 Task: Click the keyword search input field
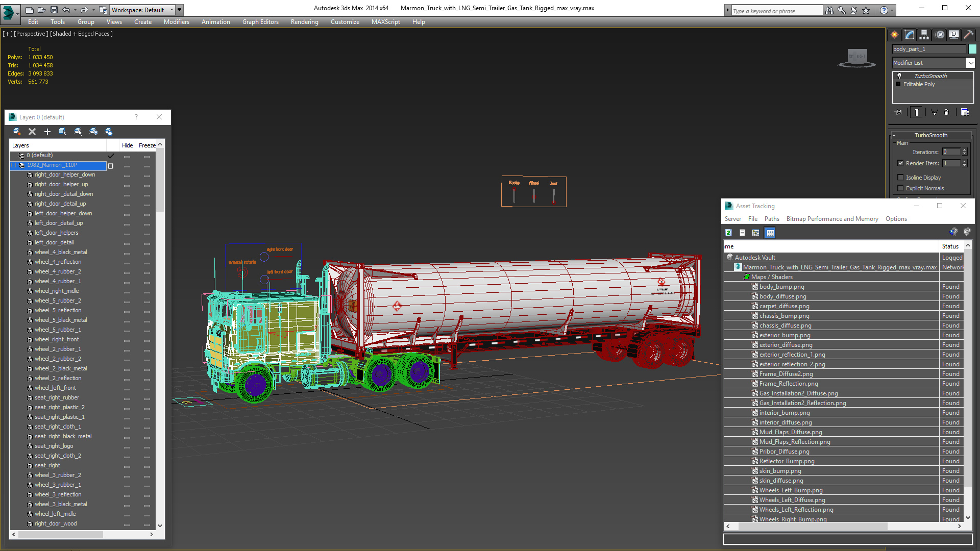[x=776, y=11]
